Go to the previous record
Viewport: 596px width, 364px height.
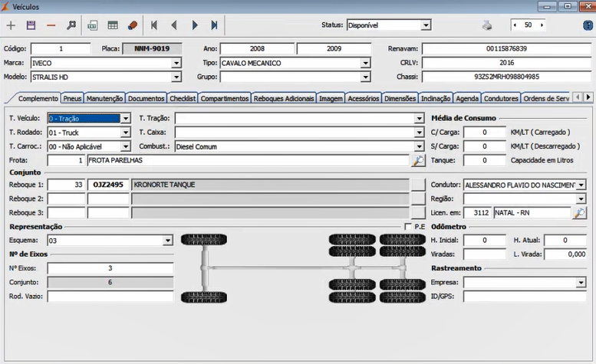174,25
